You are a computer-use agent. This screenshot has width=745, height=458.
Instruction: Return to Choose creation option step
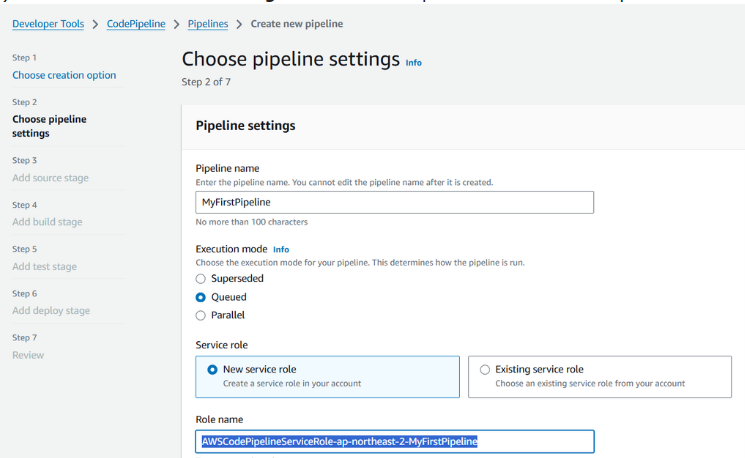click(64, 75)
